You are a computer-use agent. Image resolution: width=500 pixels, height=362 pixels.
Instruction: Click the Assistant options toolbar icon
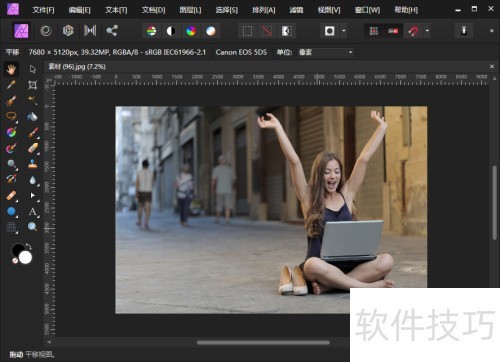coord(464,31)
